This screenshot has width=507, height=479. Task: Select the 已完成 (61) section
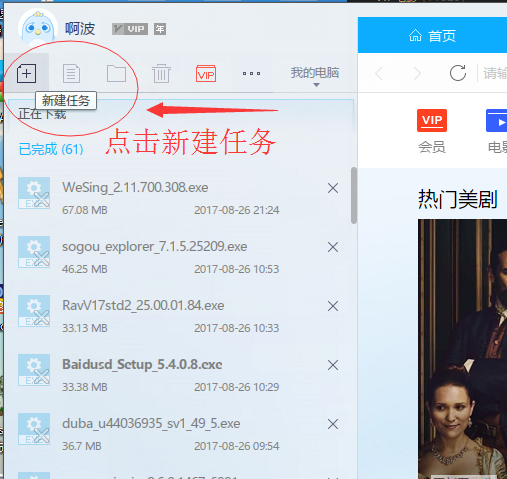click(51, 149)
